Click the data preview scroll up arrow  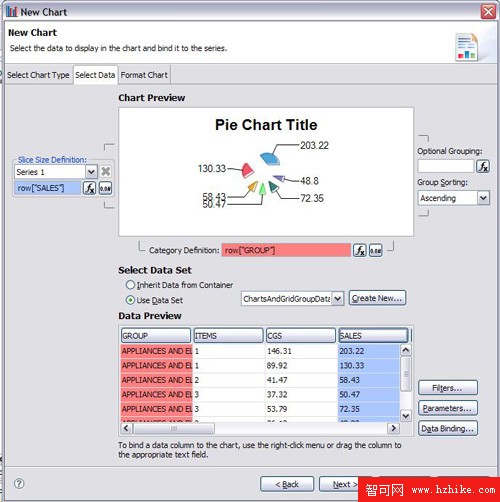point(405,350)
